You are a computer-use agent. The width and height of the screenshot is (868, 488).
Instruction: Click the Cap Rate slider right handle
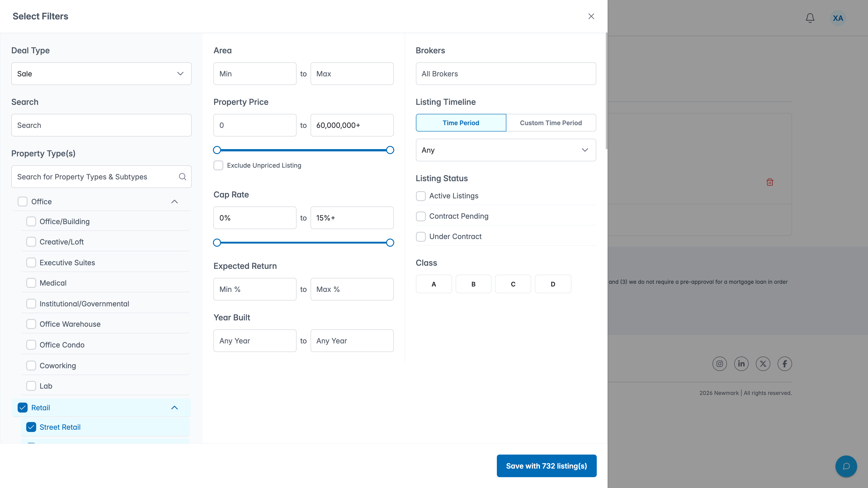tap(390, 242)
